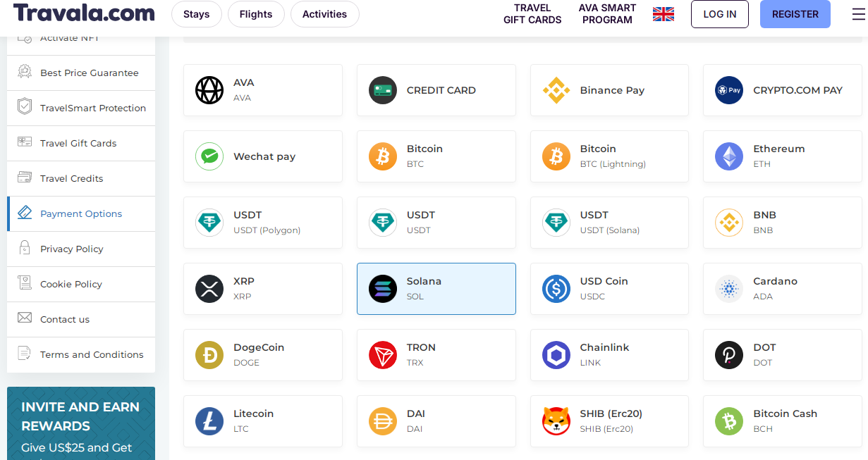The width and height of the screenshot is (868, 460).
Task: Click the USD Coin USDC icon
Action: pos(556,289)
